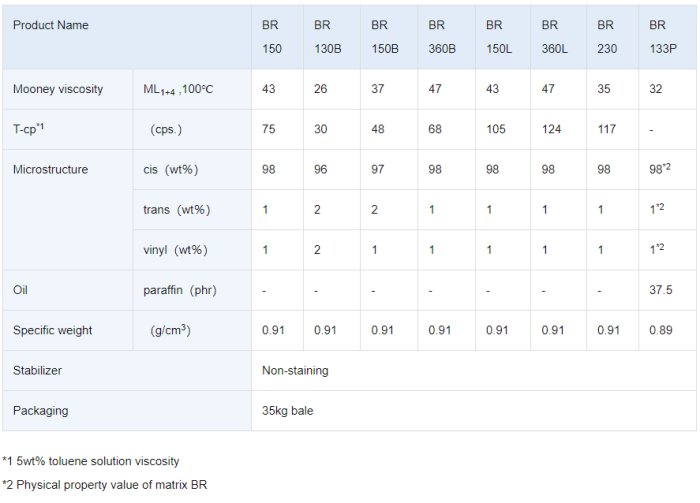Viewport: 700px width, 503px height.
Task: Click the Mooney viscosity row label
Action: [x=58, y=89]
